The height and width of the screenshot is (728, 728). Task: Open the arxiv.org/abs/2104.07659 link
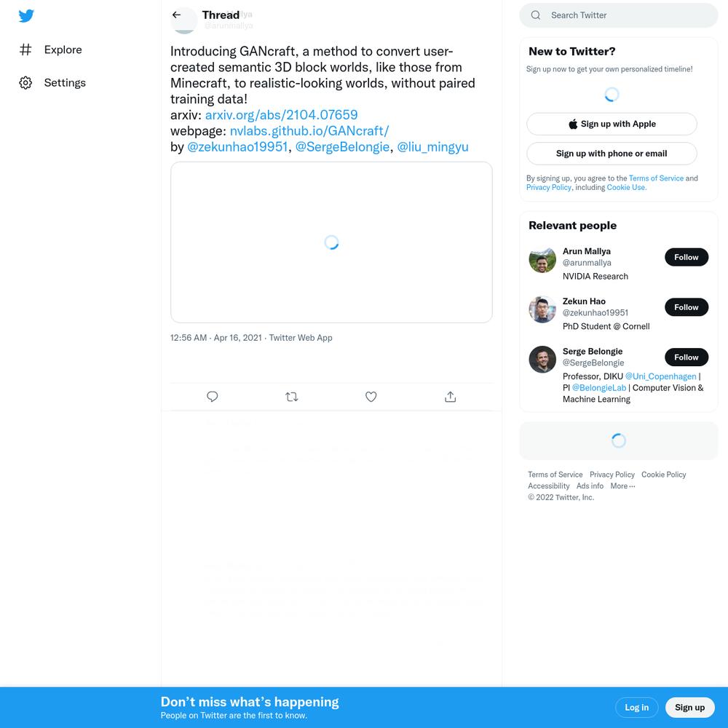point(281,115)
